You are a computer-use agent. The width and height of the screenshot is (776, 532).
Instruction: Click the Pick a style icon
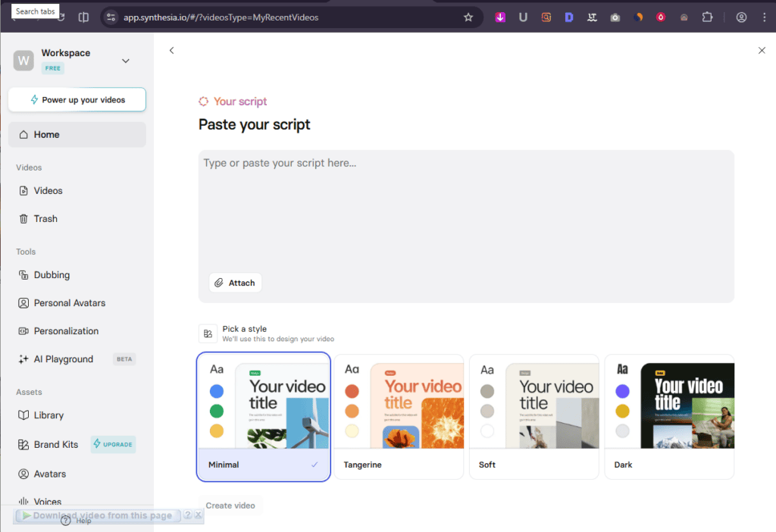(x=208, y=333)
